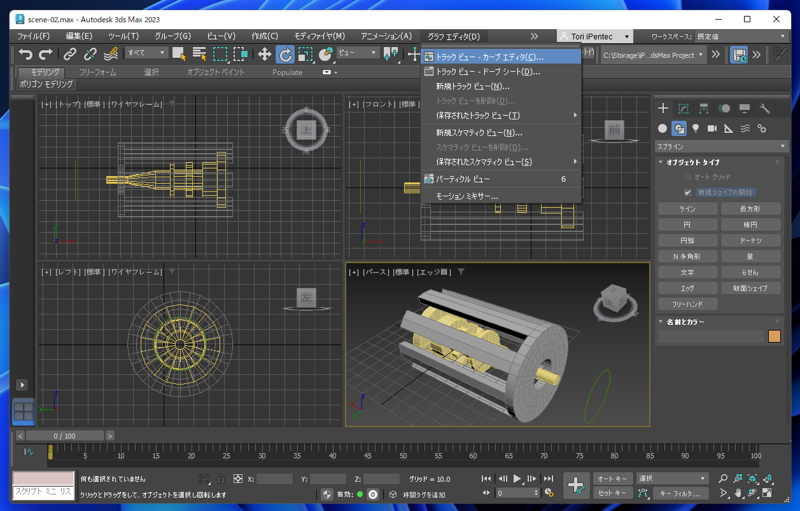Activate the Select and Rotate tool

pos(285,54)
